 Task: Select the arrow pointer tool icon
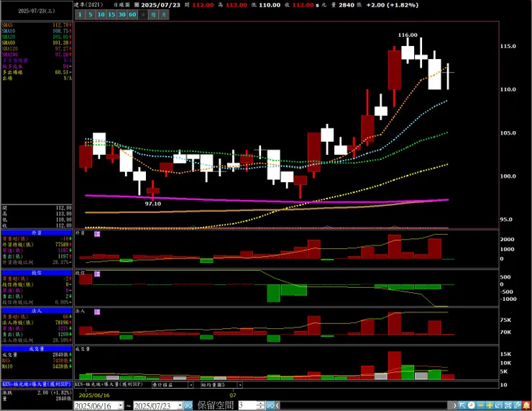click(462, 405)
